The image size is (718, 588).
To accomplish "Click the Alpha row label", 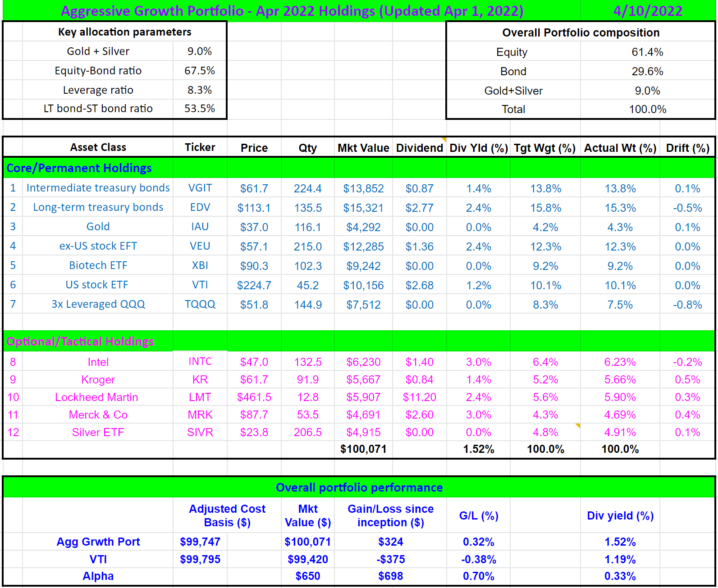I will coord(98,576).
